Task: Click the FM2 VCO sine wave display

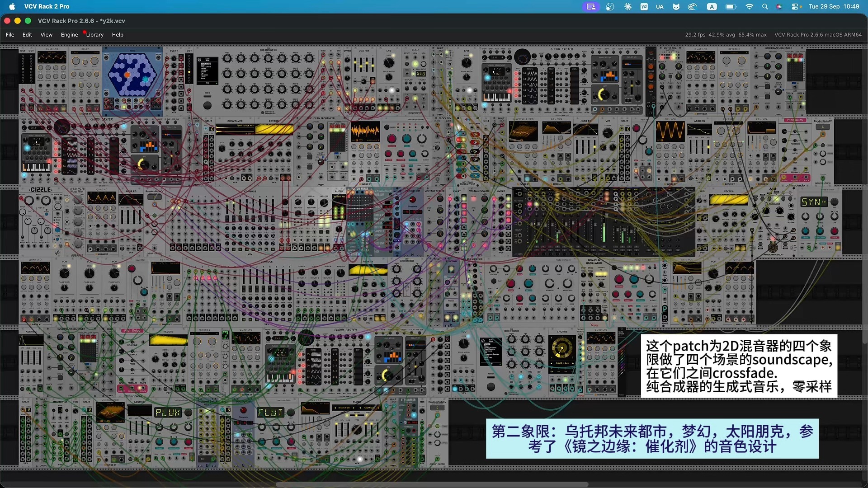Action: 670,131
